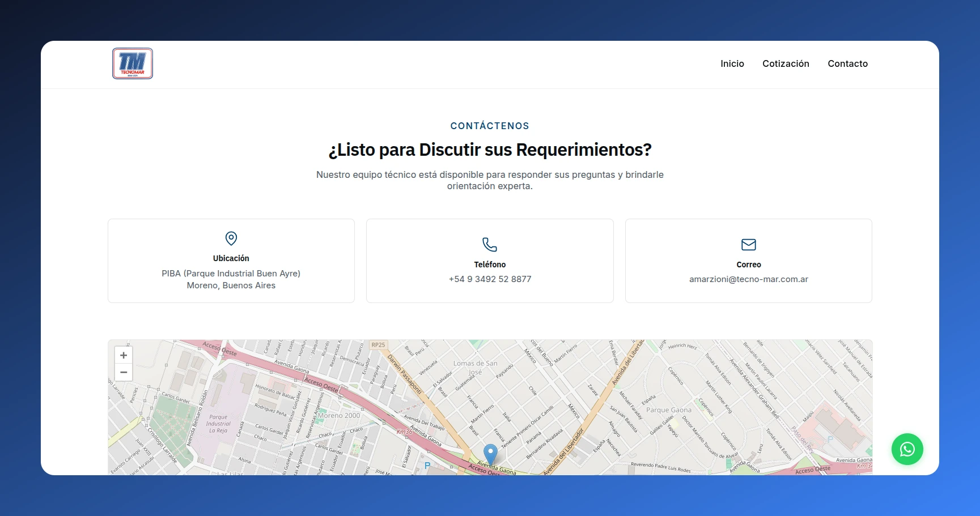Click the Km36 marker on the map

click(404, 432)
